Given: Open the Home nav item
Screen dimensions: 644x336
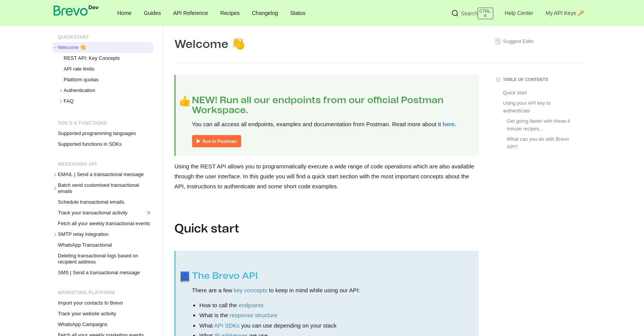Looking at the screenshot, I should [x=124, y=13].
